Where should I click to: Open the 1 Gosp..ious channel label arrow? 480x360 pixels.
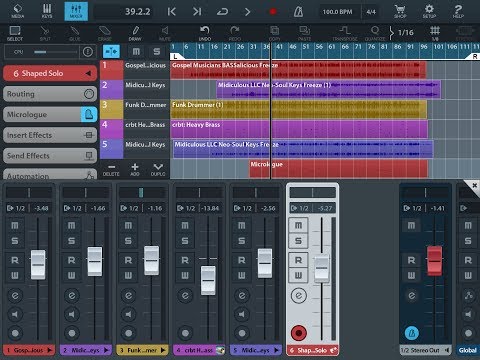(50, 350)
